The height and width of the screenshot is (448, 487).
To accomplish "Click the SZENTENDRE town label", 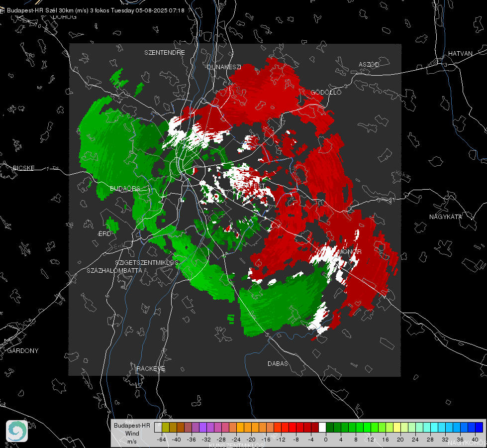I will [x=165, y=53].
